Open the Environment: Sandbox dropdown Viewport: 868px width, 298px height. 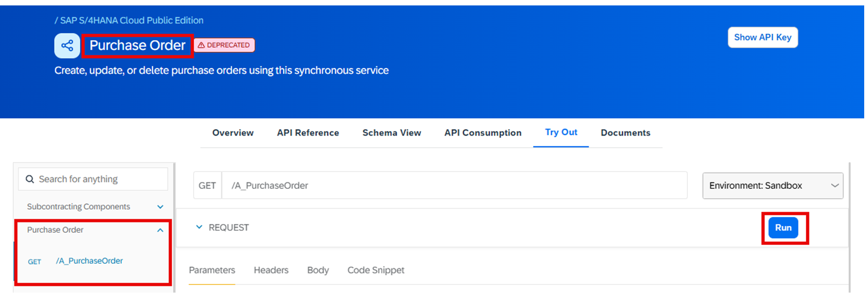[x=773, y=186]
